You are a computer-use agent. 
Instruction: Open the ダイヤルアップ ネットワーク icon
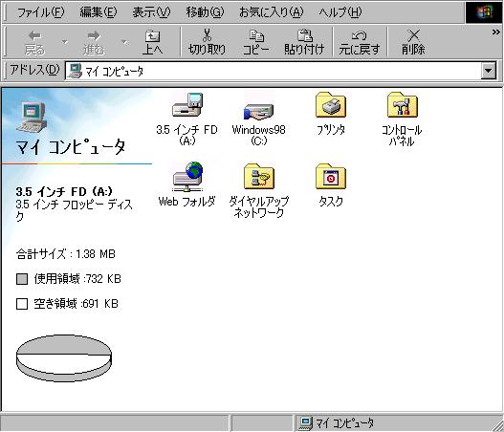click(259, 177)
